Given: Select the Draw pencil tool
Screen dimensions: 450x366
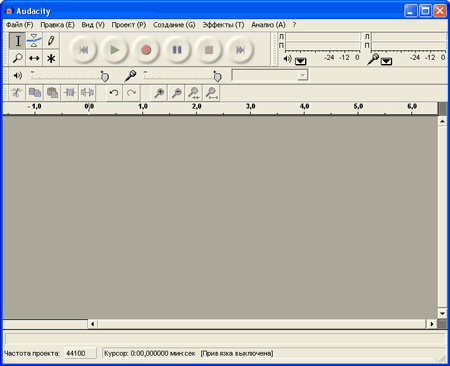Looking at the screenshot, I should (x=51, y=41).
